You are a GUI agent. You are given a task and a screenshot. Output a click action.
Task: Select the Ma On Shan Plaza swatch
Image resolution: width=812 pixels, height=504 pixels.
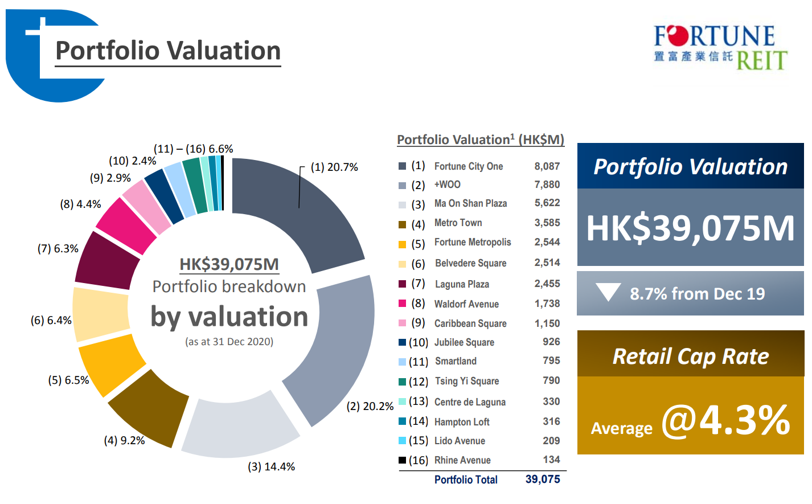coord(402,204)
